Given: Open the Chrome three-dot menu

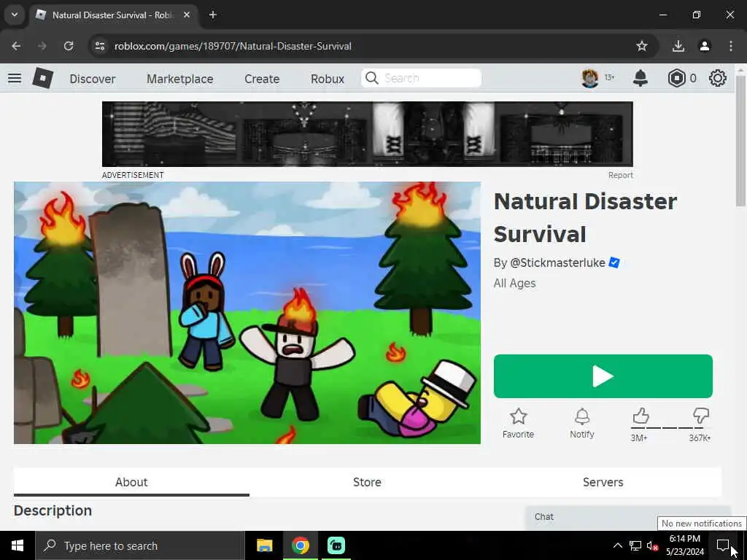Looking at the screenshot, I should click(x=731, y=46).
